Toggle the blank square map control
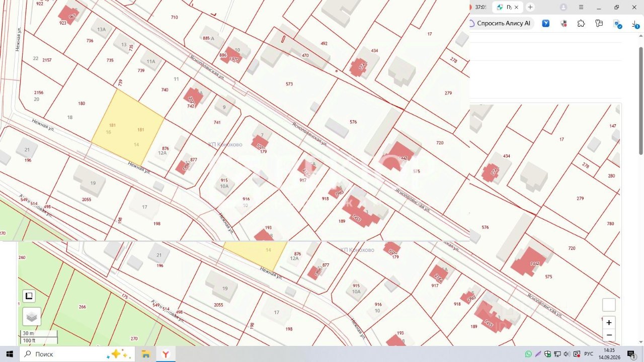 pos(609,305)
